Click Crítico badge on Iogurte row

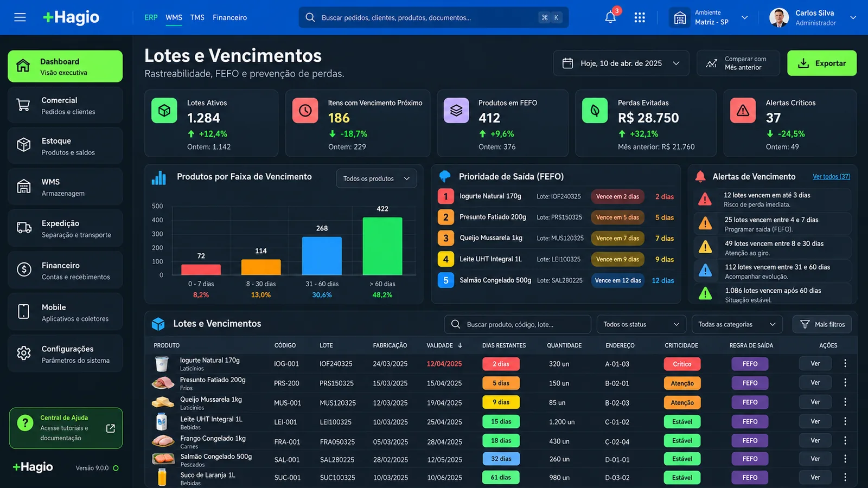tap(682, 364)
